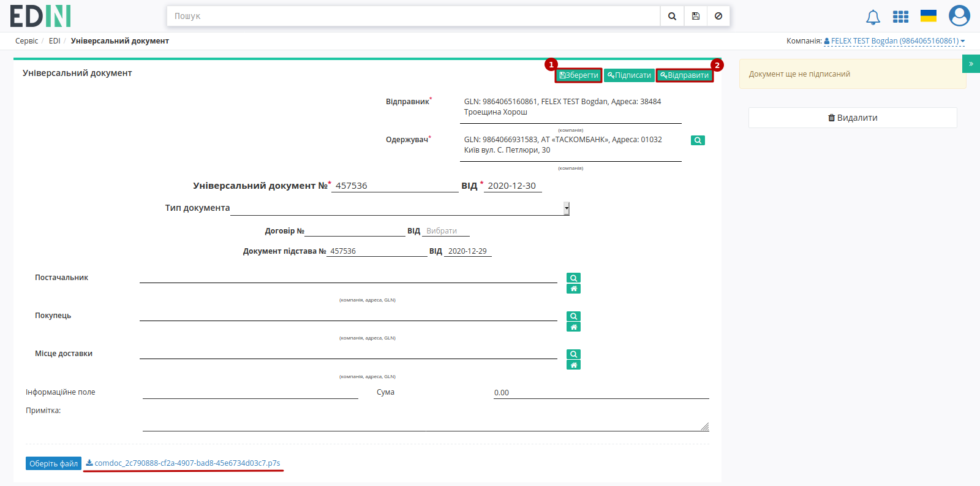Image resolution: width=980 pixels, height=486 pixels.
Task: Switch language via Ukrainian flag icon
Action: [x=929, y=16]
